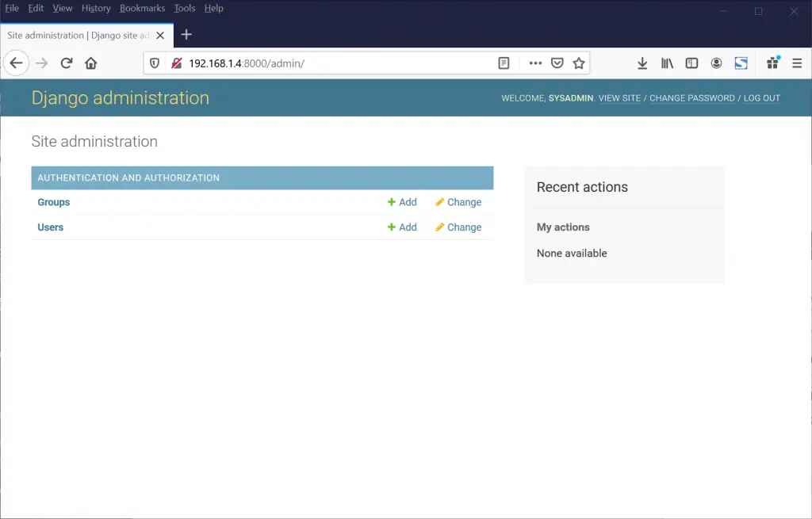Click the pencil Change icon beside Users
Image resolution: width=812 pixels, height=519 pixels.
(x=441, y=227)
